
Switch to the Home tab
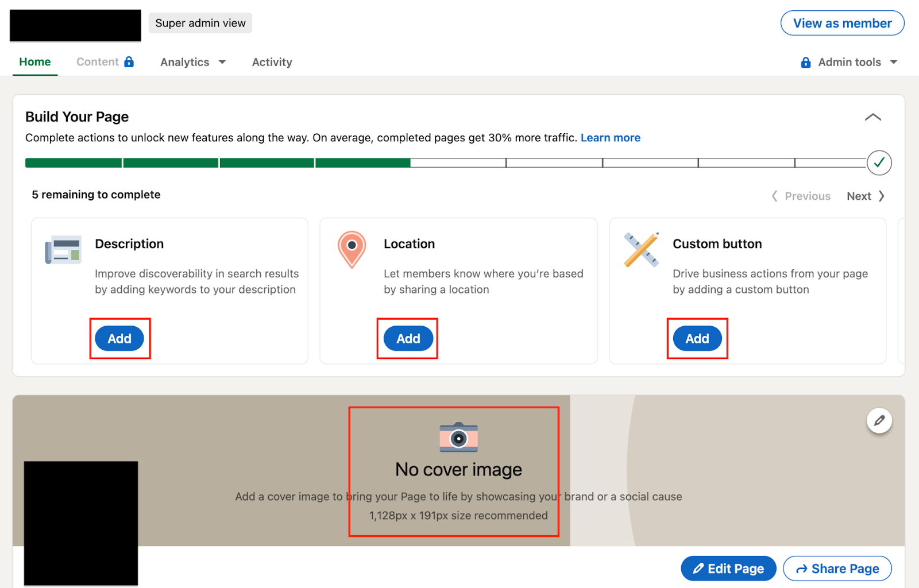[35, 62]
